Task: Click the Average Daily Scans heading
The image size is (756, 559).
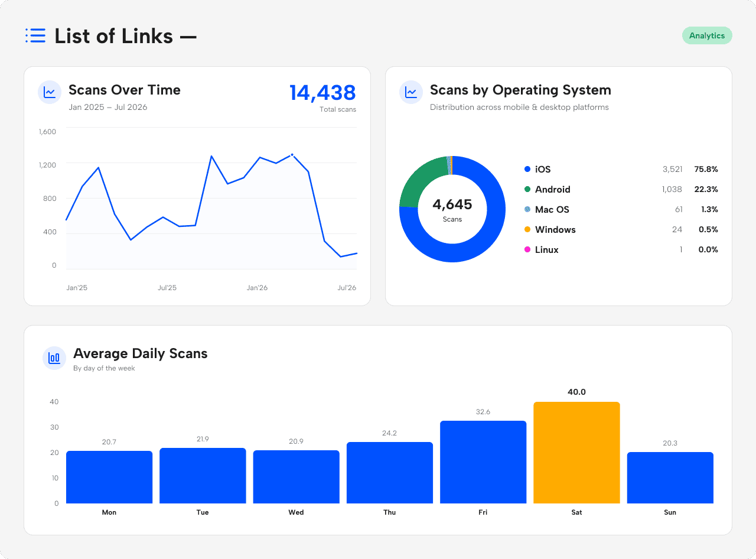Action: 141,353
